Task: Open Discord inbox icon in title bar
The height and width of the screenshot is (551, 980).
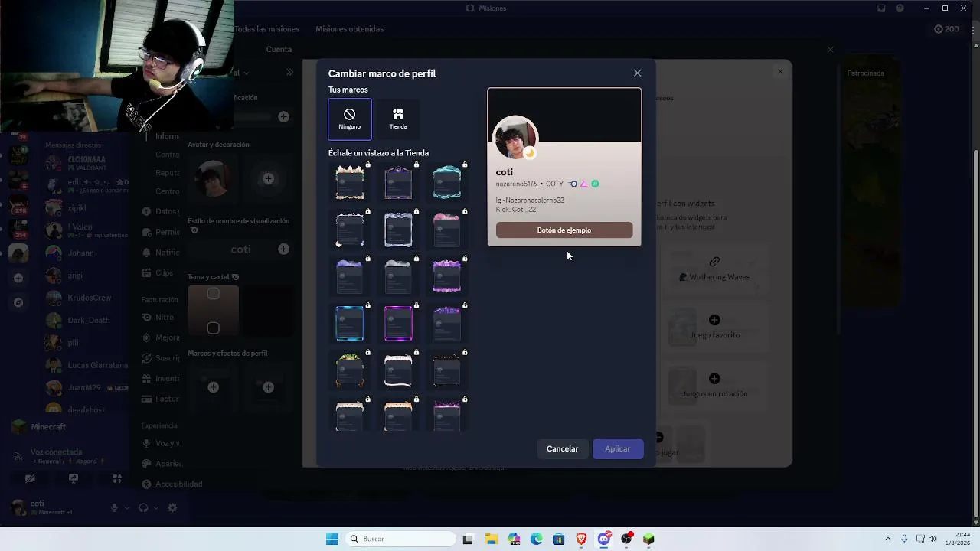Action: pyautogui.click(x=881, y=8)
